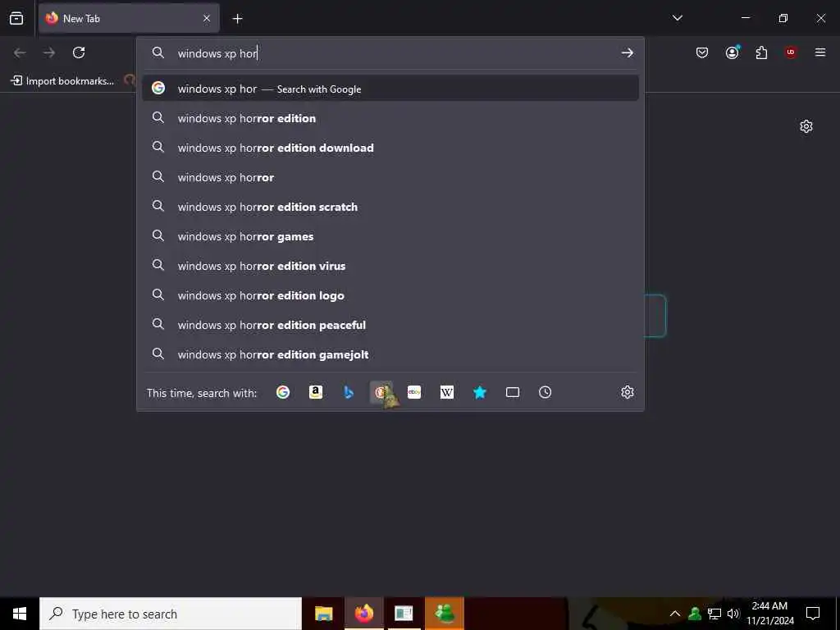840x630 pixels.
Task: Select the New Tab tab
Action: click(129, 18)
